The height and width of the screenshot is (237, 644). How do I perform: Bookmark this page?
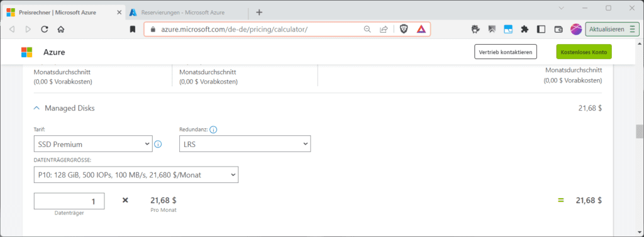pos(133,29)
